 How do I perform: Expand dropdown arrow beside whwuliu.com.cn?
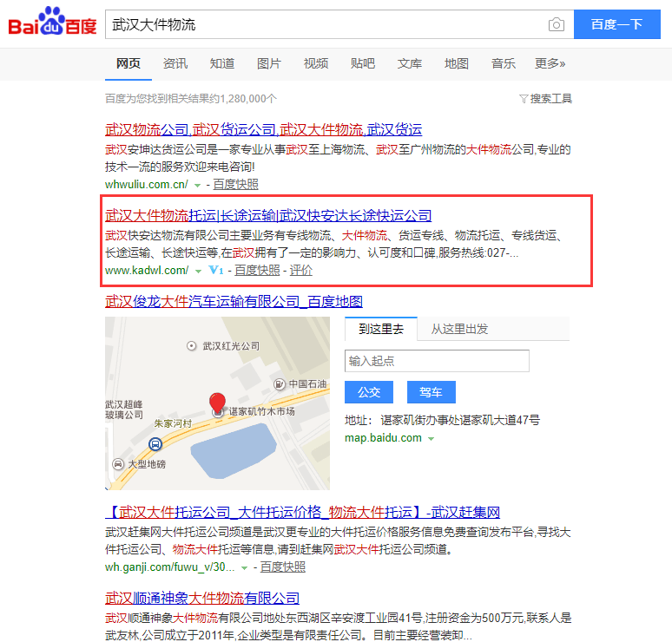198,186
